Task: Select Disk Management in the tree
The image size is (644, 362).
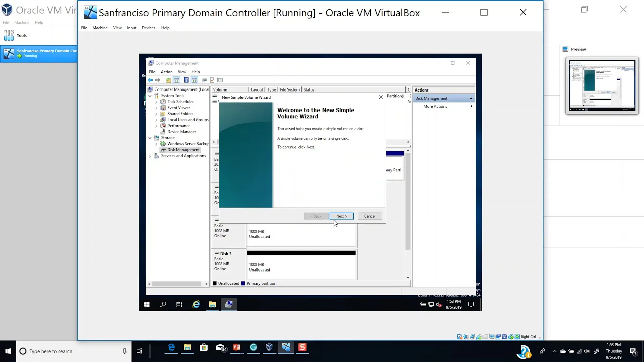Action: pos(183,150)
